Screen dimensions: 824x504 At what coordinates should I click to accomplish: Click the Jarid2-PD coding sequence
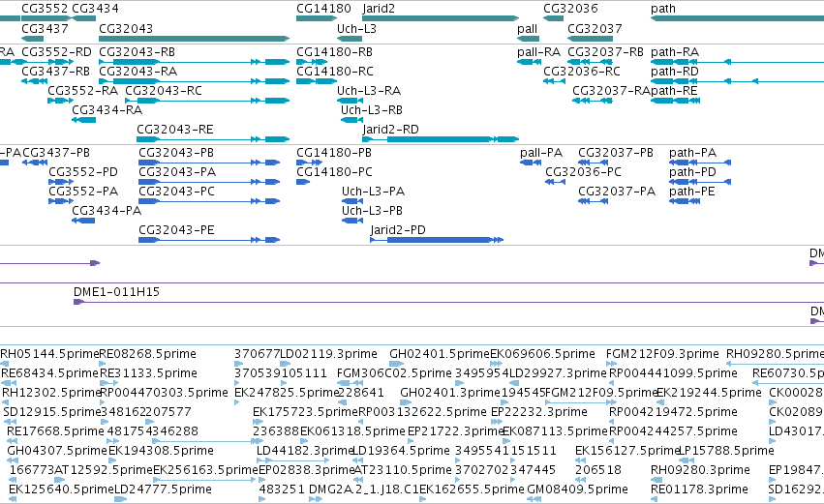click(x=398, y=230)
